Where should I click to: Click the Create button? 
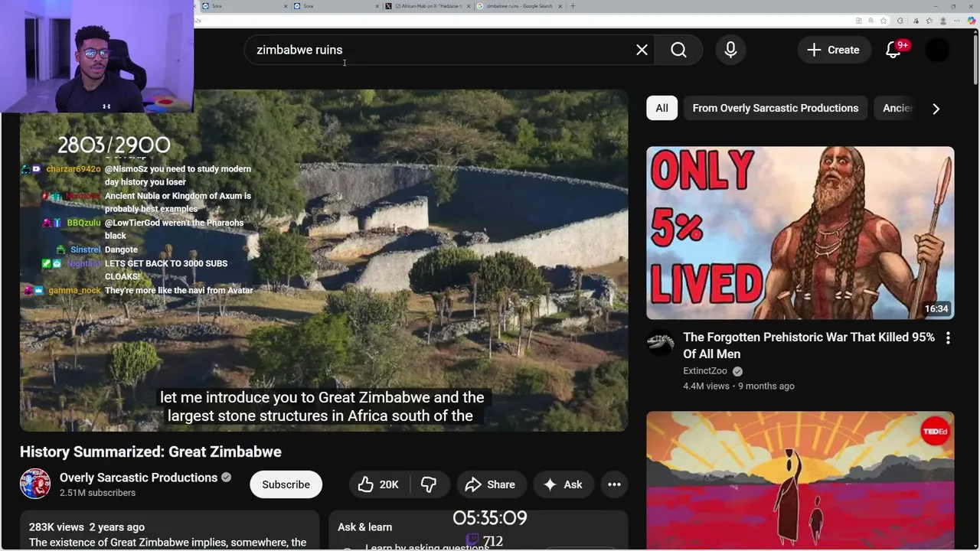pos(833,50)
